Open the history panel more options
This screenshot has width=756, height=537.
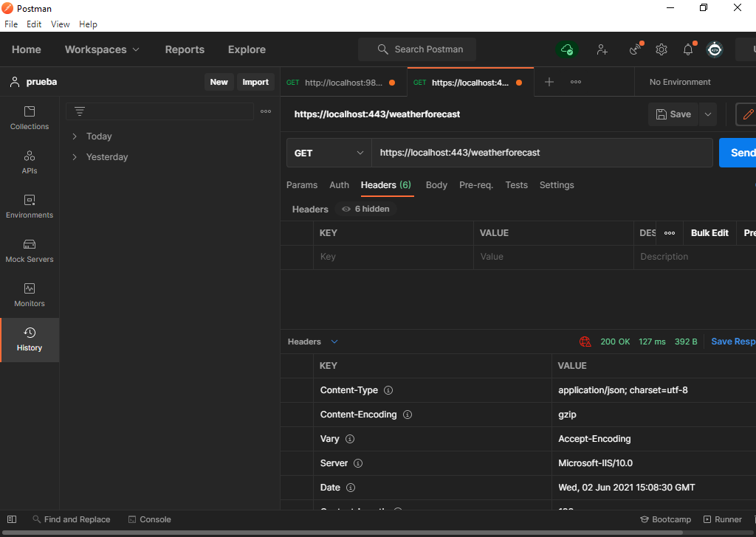pyautogui.click(x=266, y=111)
